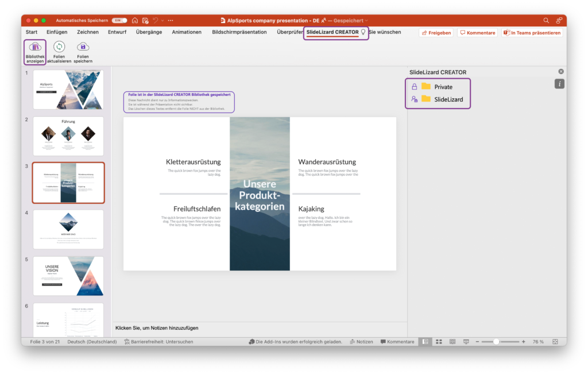This screenshot has height=374, width=588.
Task: Undo the last action
Action: click(156, 21)
